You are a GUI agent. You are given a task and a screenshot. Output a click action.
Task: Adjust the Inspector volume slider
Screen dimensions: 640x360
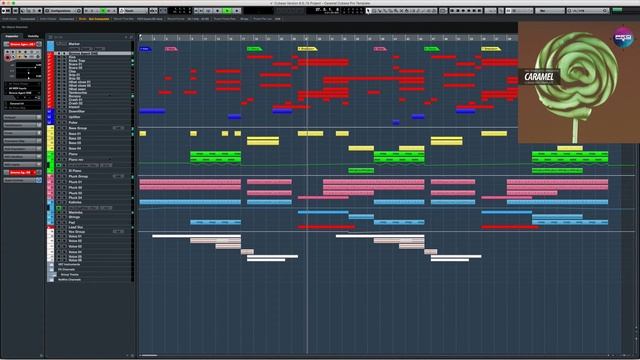coord(29,67)
